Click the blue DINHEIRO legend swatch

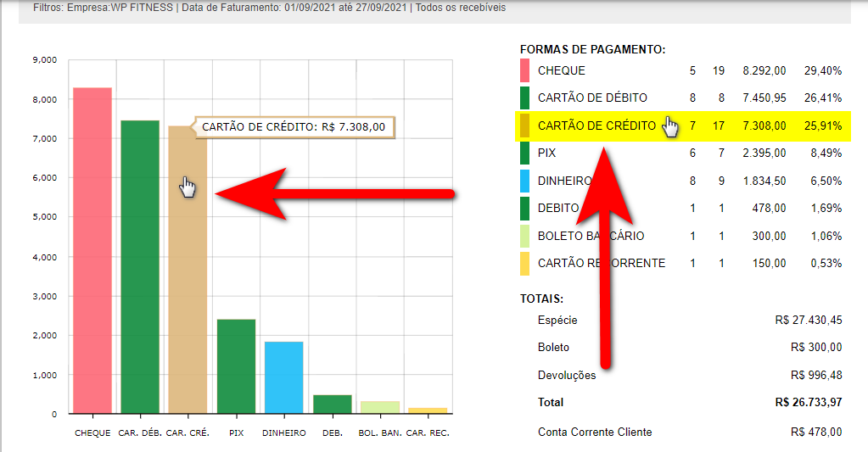(x=524, y=181)
